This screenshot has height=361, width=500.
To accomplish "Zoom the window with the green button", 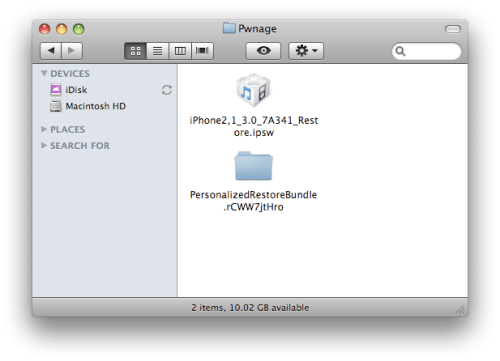I will pos(79,29).
